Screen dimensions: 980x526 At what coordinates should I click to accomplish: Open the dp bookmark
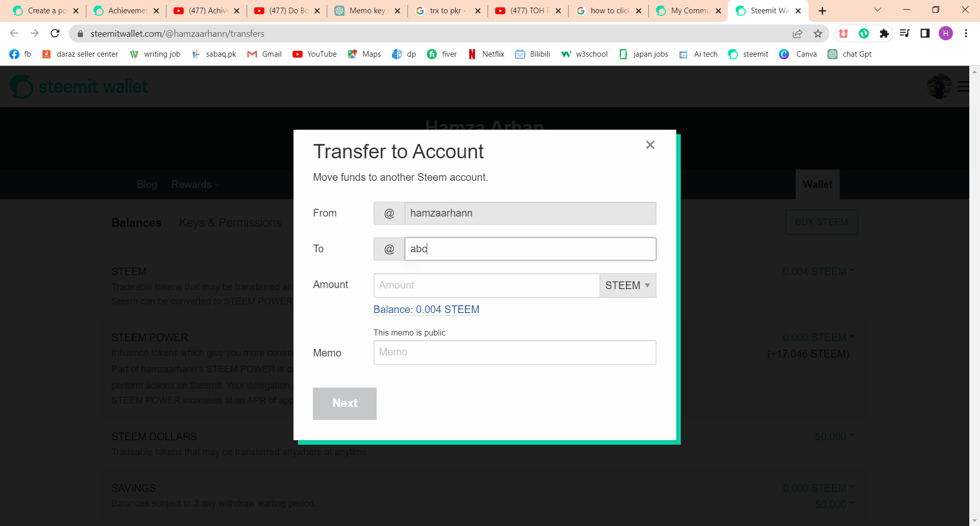[404, 54]
